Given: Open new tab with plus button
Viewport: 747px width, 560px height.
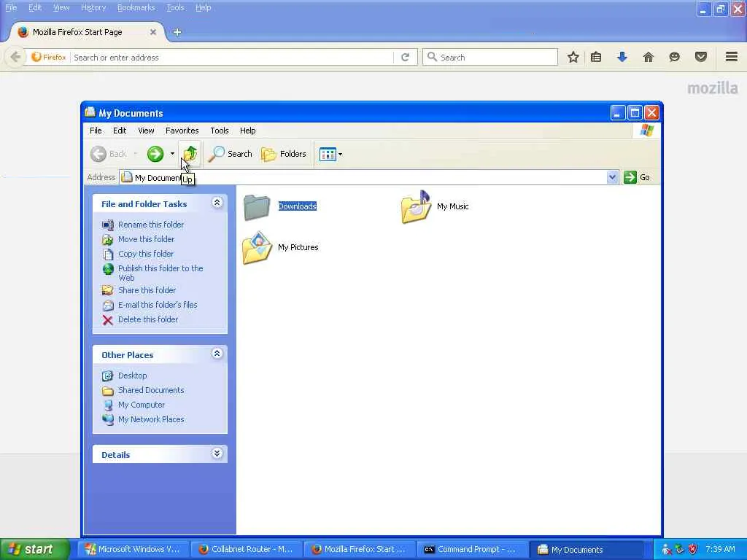Looking at the screenshot, I should [177, 32].
